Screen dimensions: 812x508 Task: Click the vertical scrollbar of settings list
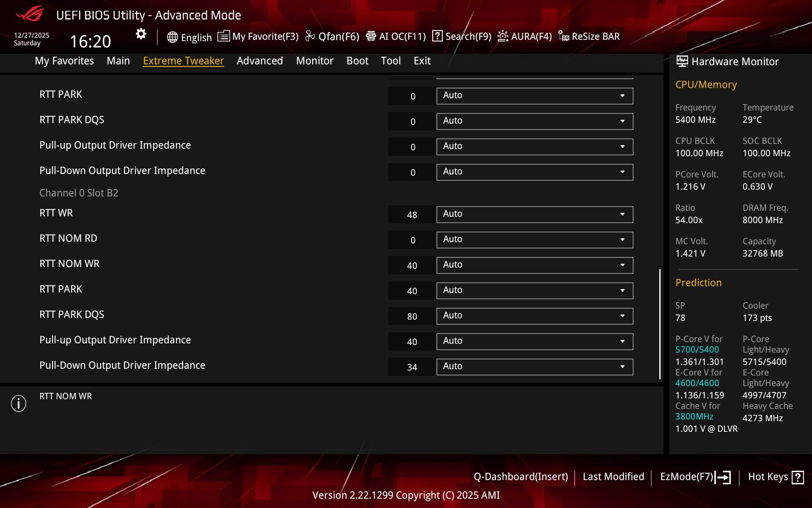tap(660, 324)
